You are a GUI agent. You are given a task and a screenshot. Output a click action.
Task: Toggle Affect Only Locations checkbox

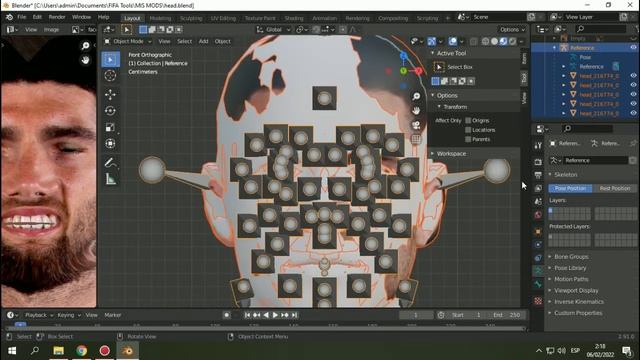point(468,130)
